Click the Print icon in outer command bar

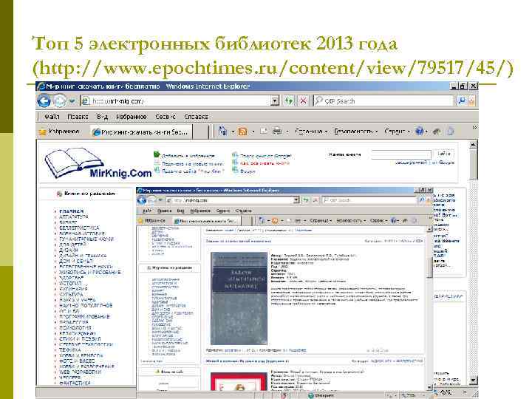[277, 132]
